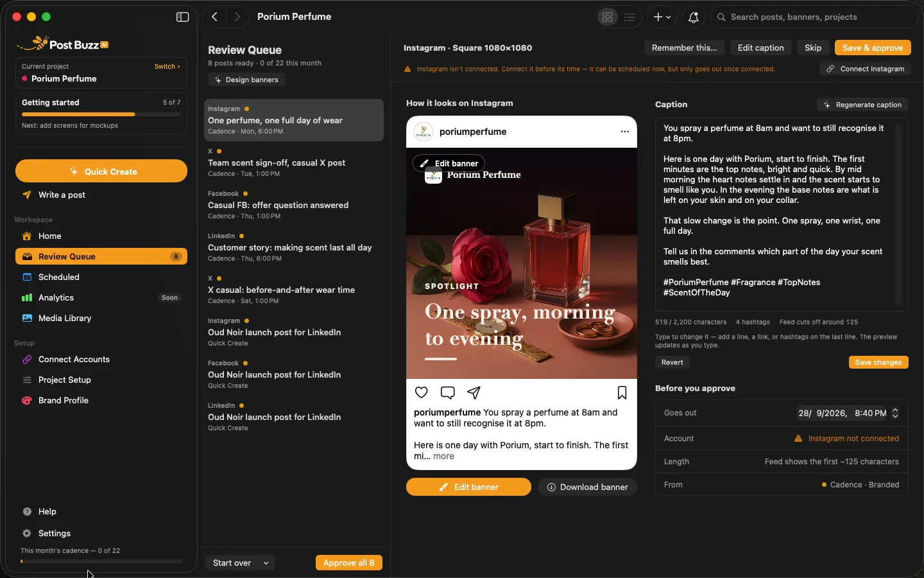Image resolution: width=924 pixels, height=578 pixels.
Task: Click Save changes button
Action: click(x=878, y=362)
